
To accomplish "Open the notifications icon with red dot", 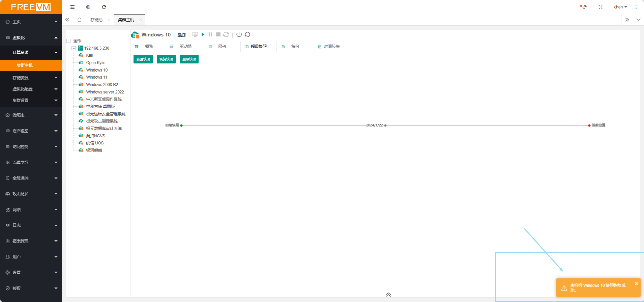I will coord(584,7).
